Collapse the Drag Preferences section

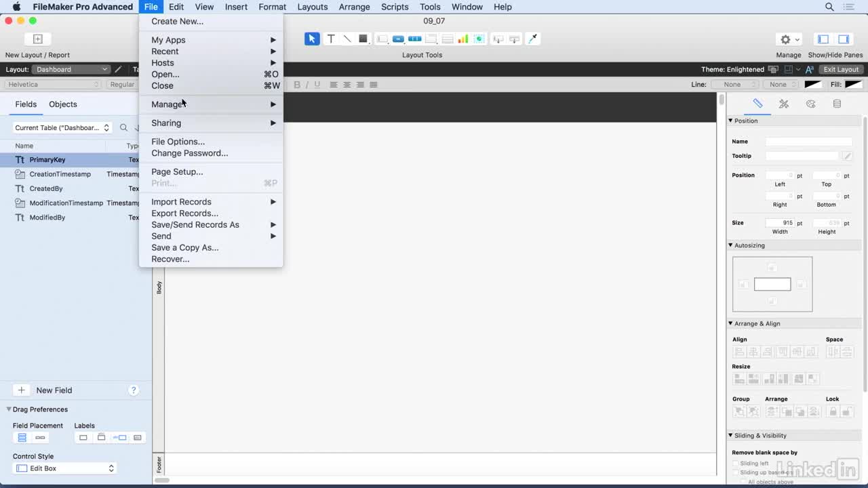pyautogui.click(x=9, y=409)
